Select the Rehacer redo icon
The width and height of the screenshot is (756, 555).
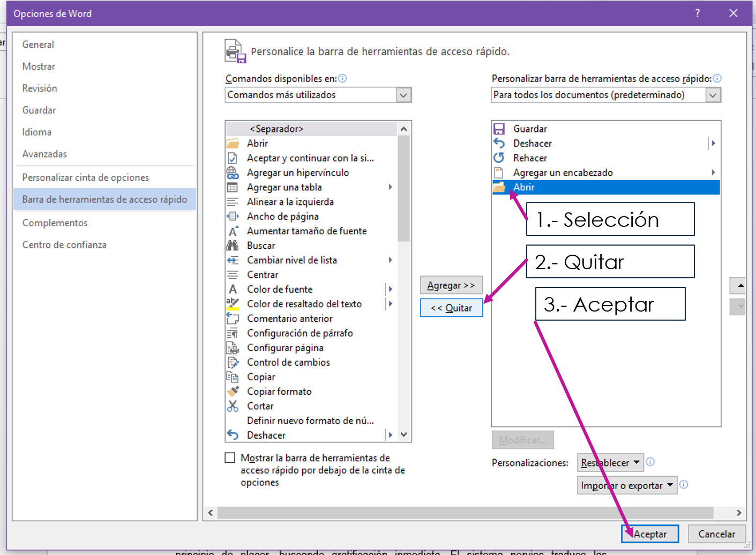coord(498,158)
